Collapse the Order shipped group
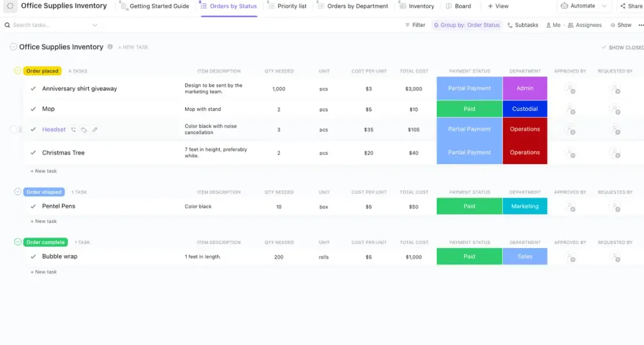Screen dimensions: 644x345 (18, 191)
